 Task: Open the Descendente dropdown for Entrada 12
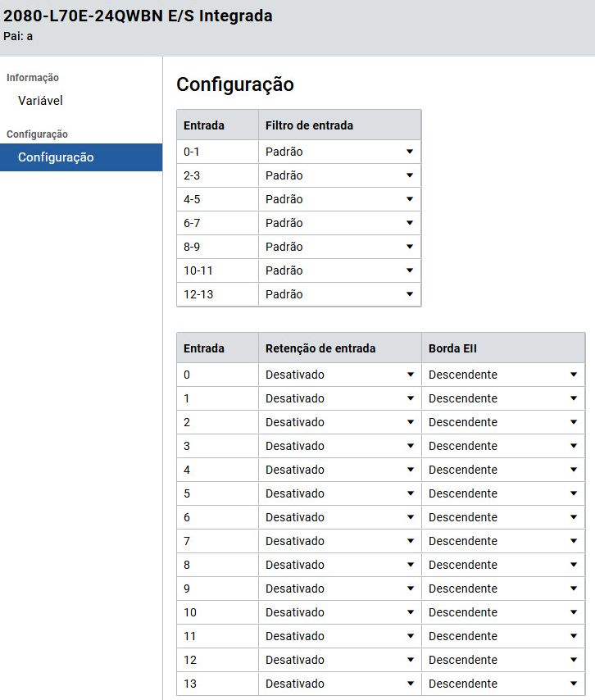coord(503,660)
